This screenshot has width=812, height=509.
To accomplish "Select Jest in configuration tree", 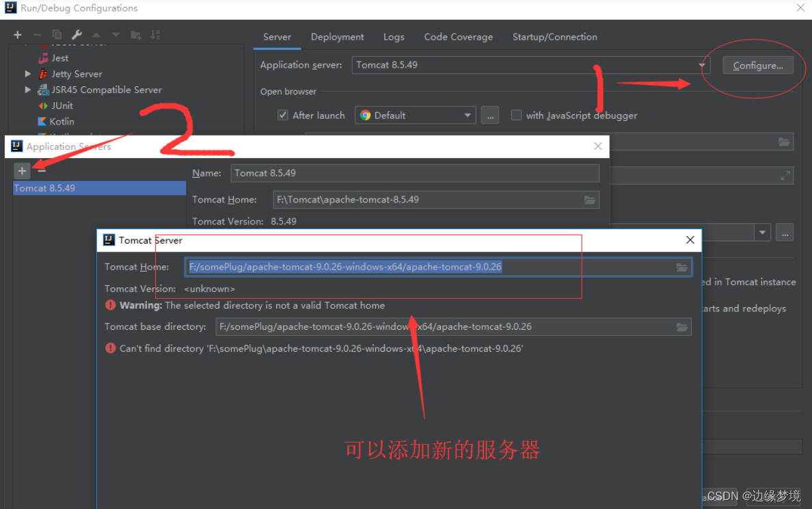I will 59,58.
